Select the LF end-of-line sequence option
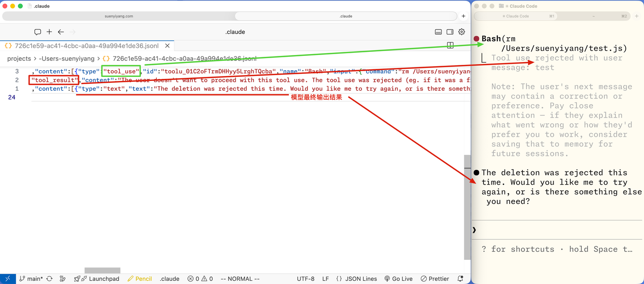The image size is (644, 284). (x=326, y=279)
